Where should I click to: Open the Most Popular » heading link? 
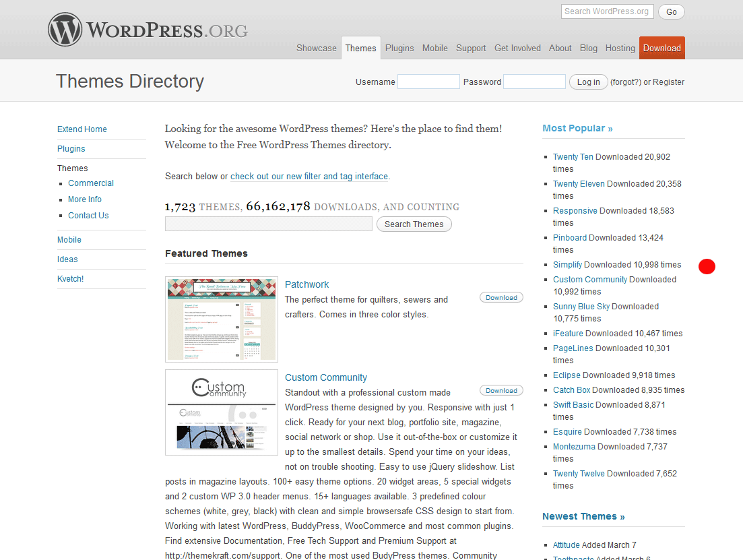coord(577,128)
